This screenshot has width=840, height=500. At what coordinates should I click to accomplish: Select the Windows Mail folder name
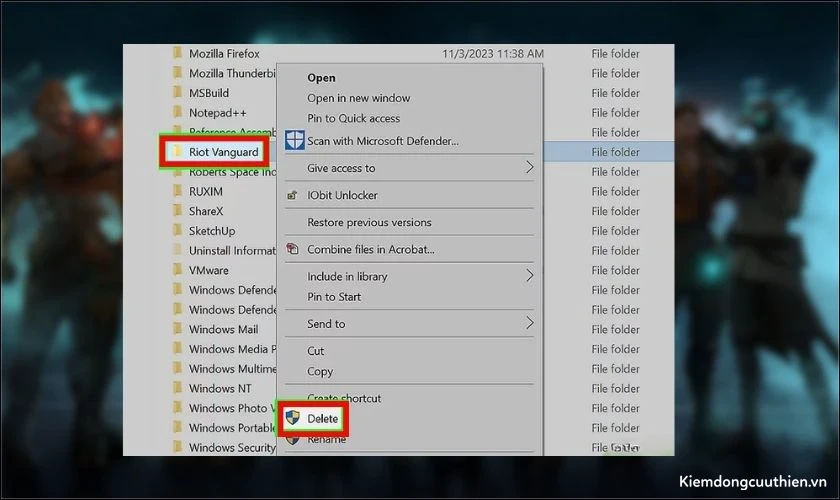click(x=223, y=329)
